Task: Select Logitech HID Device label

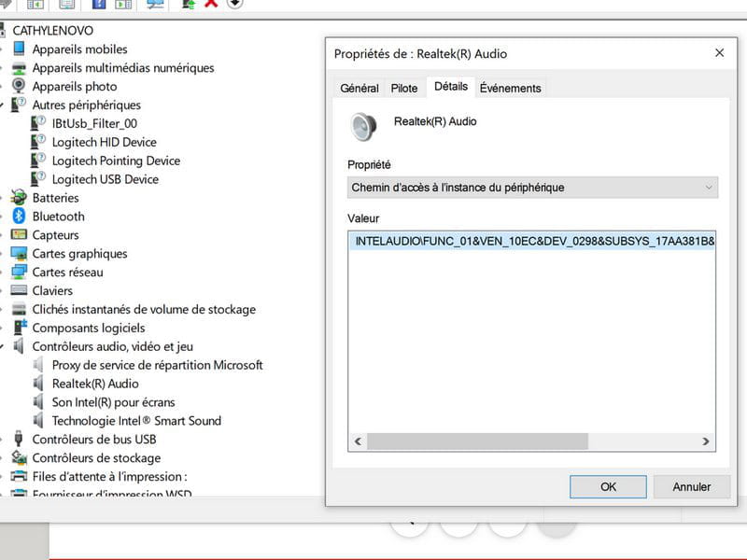Action: pyautogui.click(x=104, y=142)
